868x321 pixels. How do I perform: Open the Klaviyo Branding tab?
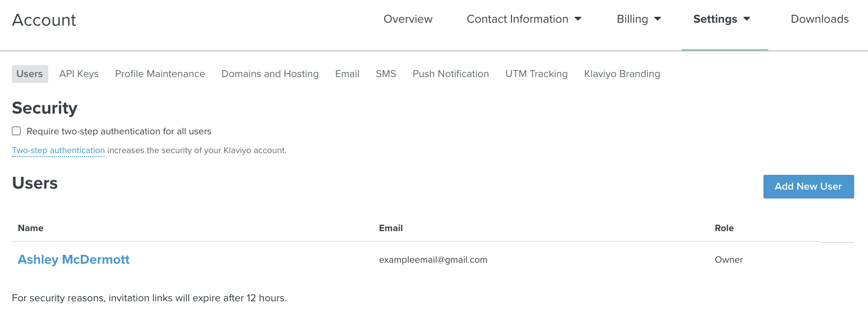pyautogui.click(x=622, y=74)
